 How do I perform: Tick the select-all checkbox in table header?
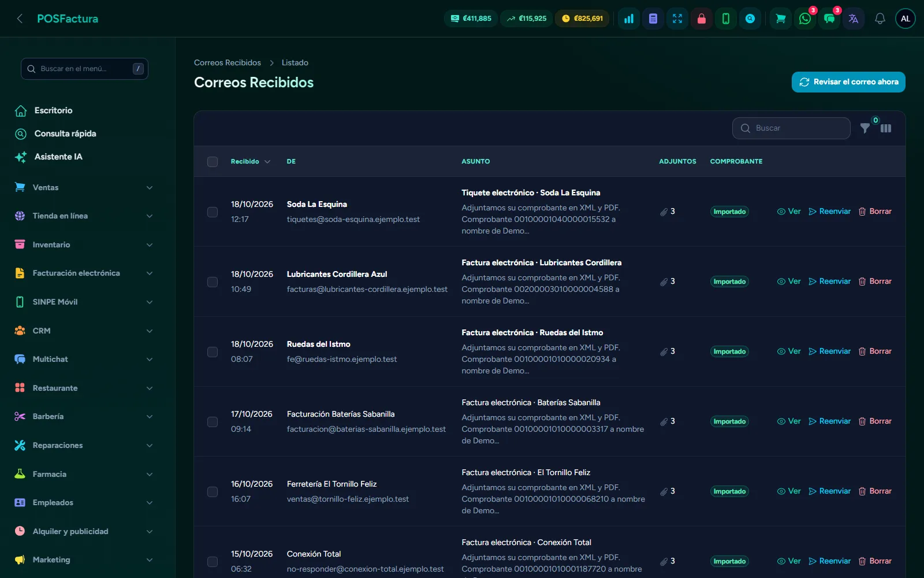(213, 162)
